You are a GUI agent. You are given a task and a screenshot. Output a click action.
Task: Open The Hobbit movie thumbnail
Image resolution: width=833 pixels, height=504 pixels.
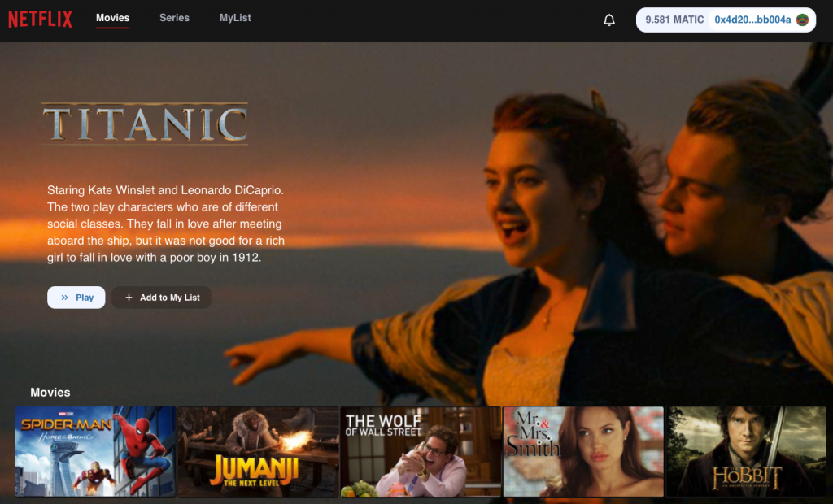pos(747,451)
